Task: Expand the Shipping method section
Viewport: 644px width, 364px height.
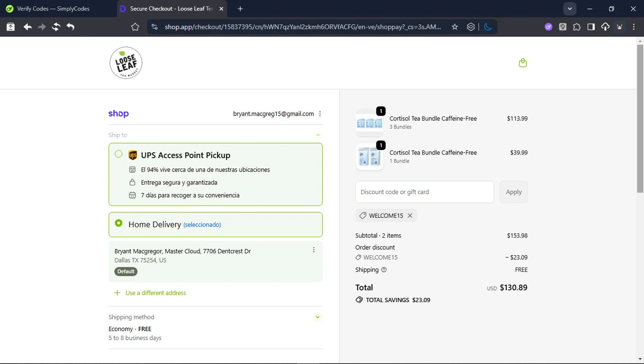Action: [318, 317]
